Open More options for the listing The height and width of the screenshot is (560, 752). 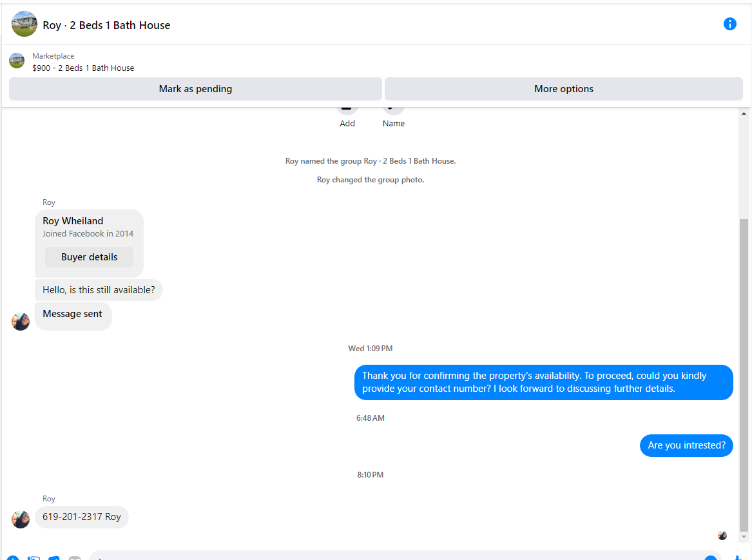click(564, 89)
